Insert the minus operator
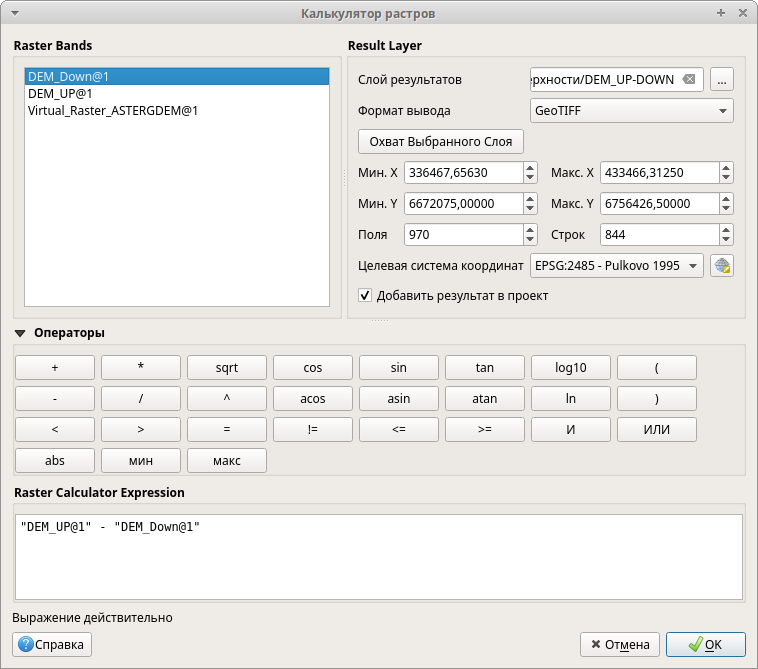The width and height of the screenshot is (758, 669). (x=55, y=398)
